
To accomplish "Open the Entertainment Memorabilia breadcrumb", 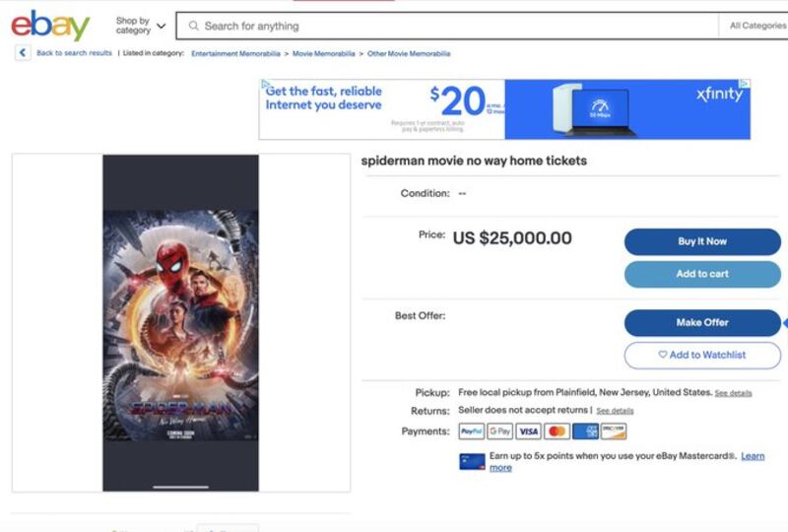I will pos(235,54).
